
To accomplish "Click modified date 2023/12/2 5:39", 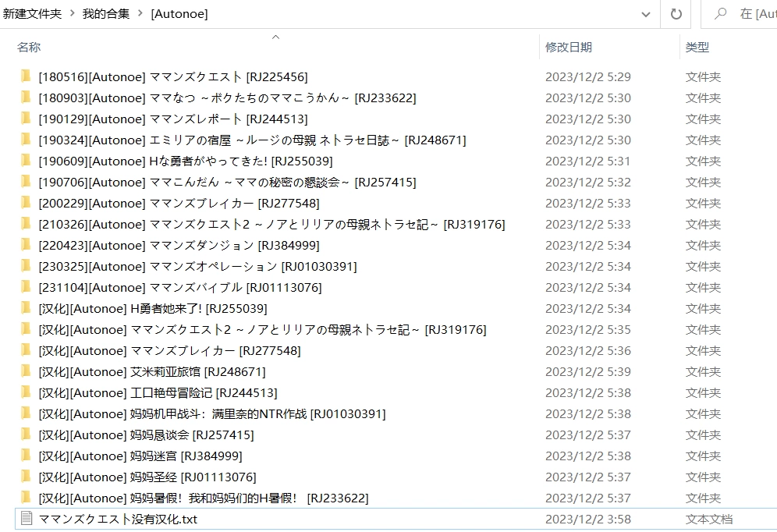I will point(588,371).
